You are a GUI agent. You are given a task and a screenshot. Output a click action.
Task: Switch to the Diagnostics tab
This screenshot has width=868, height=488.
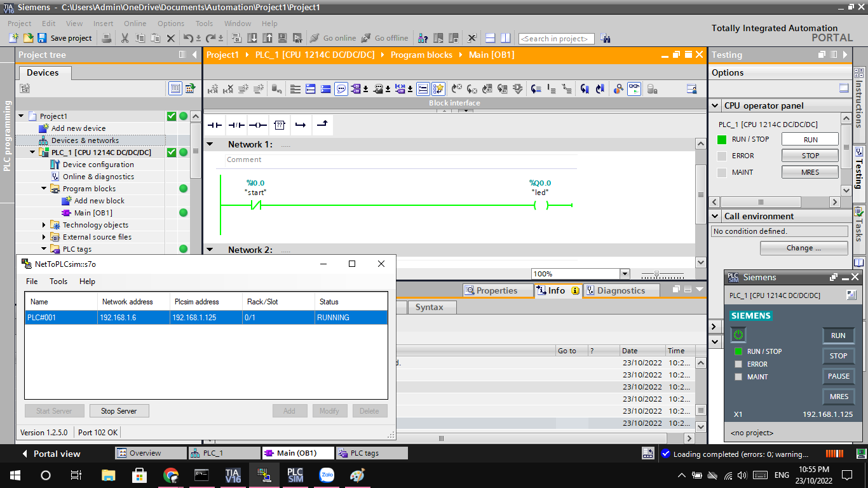(x=620, y=290)
